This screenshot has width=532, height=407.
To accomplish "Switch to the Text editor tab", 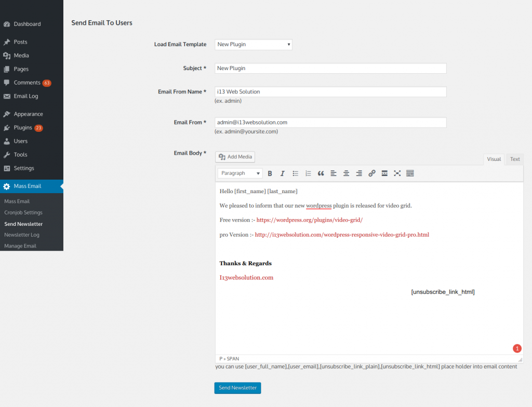I will coord(514,159).
